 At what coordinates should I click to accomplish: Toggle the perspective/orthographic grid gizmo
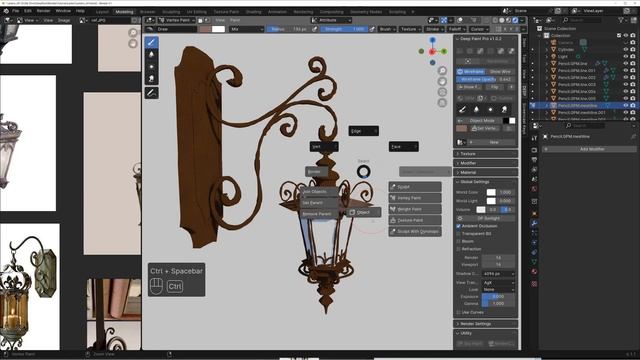pyautogui.click(x=442, y=103)
